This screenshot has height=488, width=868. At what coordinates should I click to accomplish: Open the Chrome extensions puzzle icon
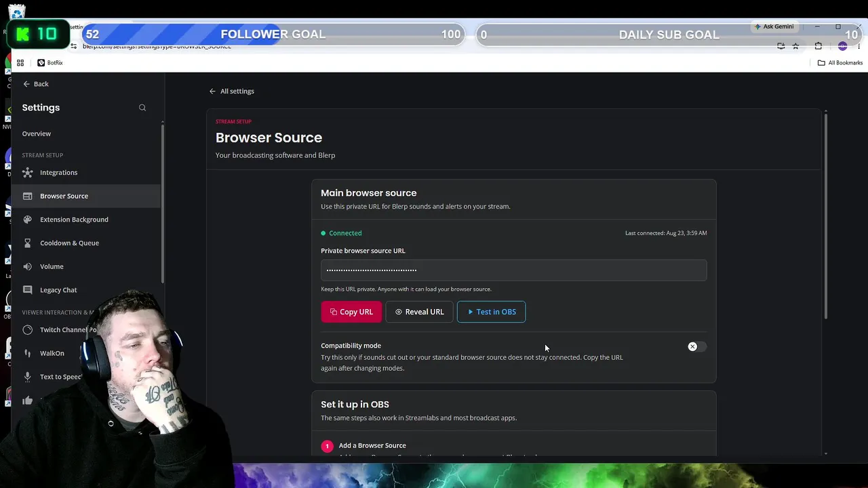[818, 46]
